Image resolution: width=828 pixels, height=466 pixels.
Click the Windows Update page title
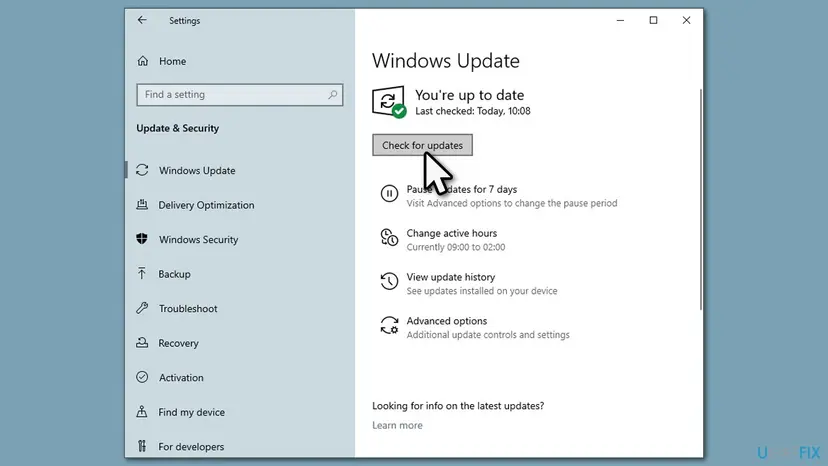click(x=446, y=61)
